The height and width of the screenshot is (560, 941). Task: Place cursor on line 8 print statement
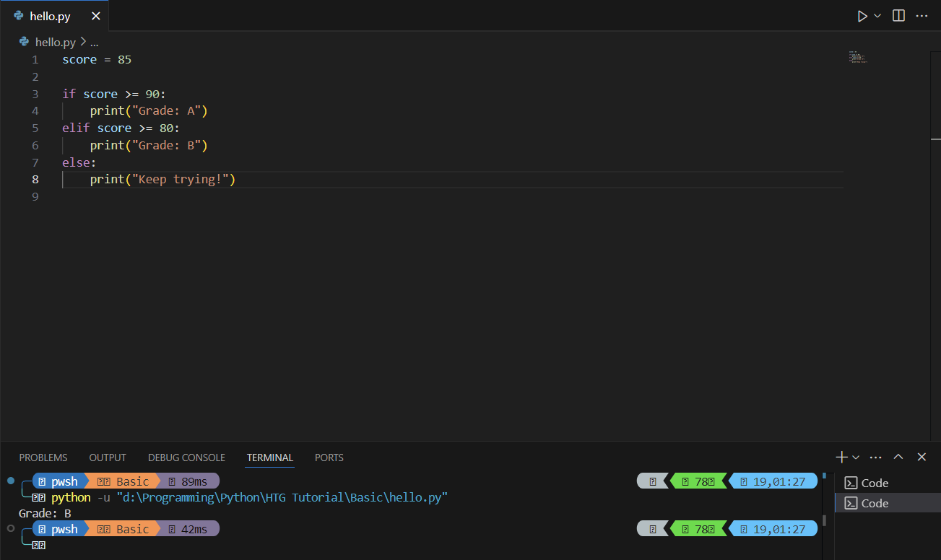[162, 179]
